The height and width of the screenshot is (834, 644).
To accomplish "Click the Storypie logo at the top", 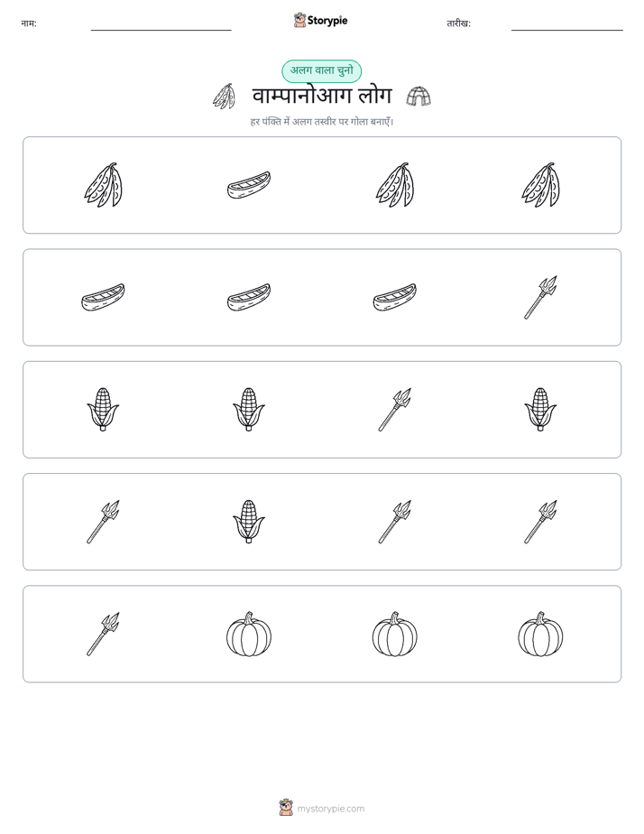I will (x=321, y=20).
